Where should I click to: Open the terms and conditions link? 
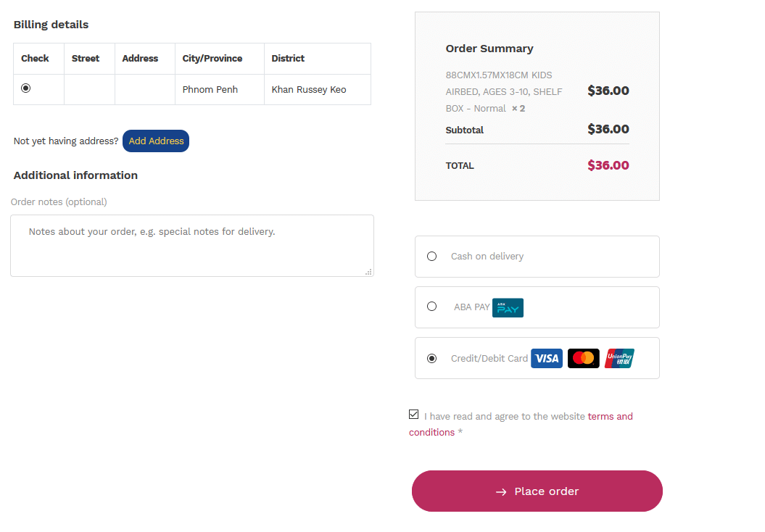(610, 416)
